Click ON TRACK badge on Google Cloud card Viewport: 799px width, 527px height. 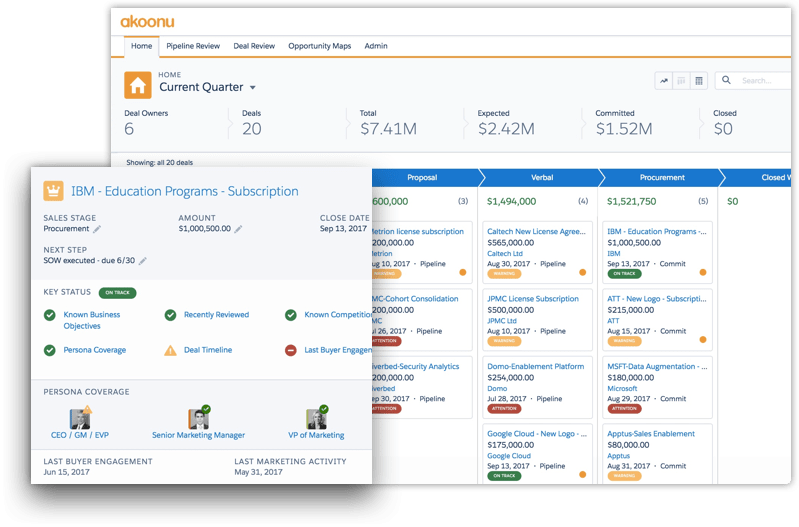504,476
